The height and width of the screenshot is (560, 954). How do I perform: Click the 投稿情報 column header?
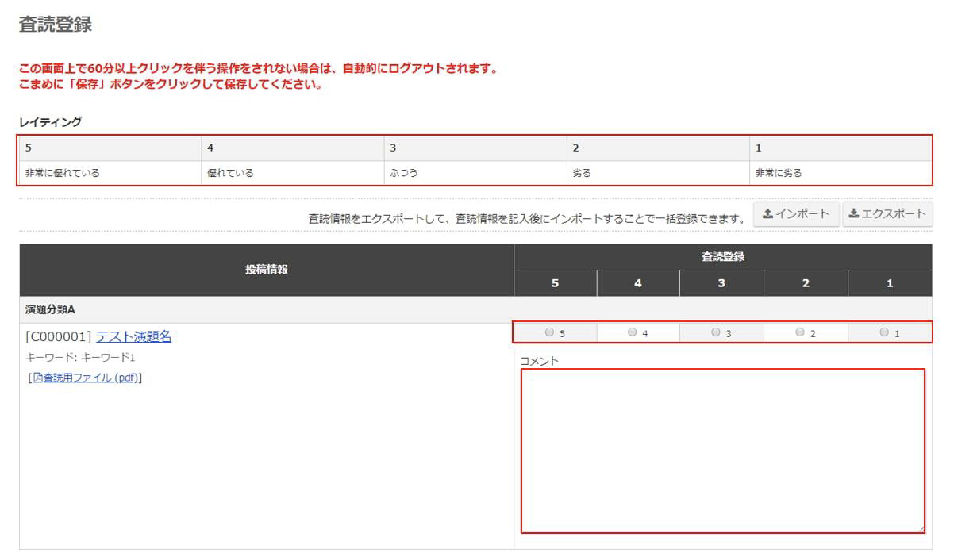[266, 270]
